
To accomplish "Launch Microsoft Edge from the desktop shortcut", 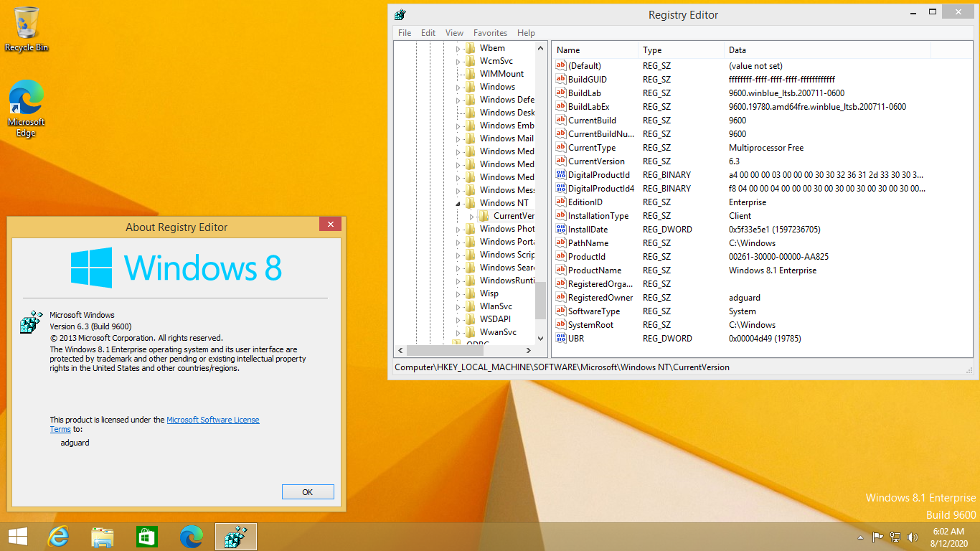I will (27, 108).
